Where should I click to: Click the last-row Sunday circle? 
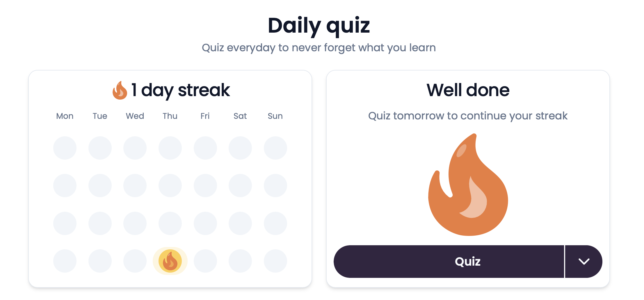click(x=275, y=261)
